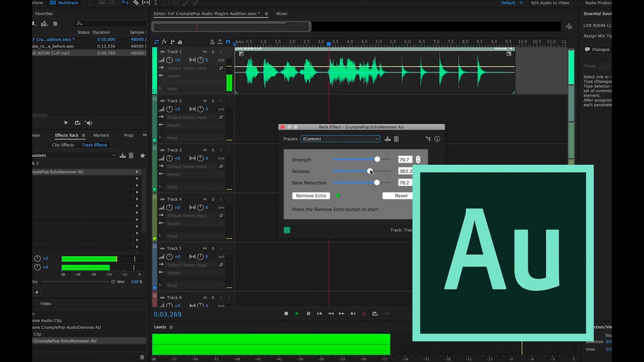644x362 pixels.
Task: Move playhead to previous marker
Action: pos(319,314)
